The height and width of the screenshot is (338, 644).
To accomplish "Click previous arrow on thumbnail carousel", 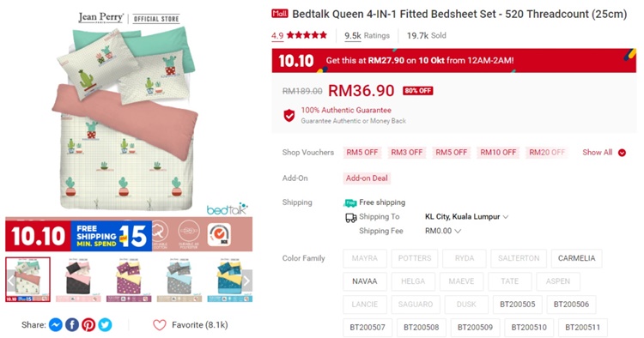I will [10, 281].
